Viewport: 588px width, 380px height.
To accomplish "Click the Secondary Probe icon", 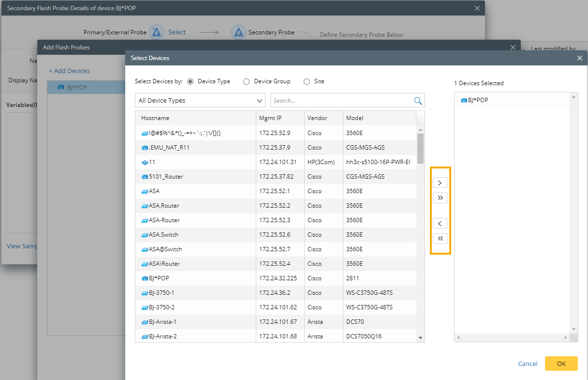I will pos(238,32).
